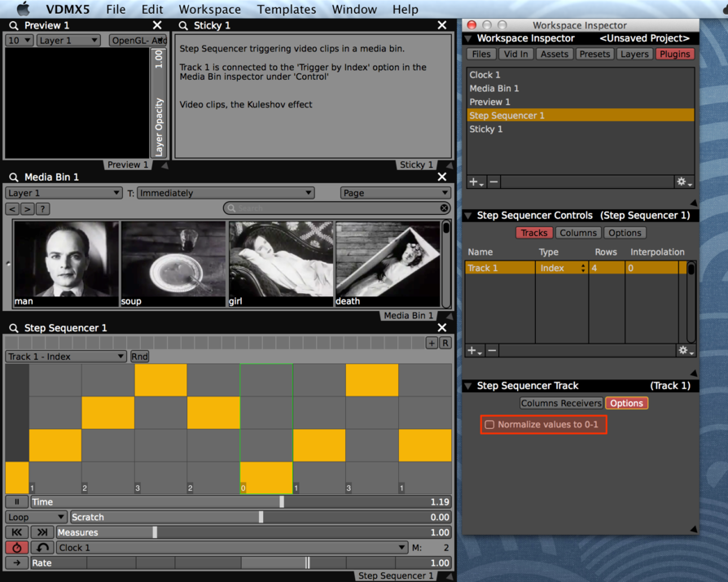The height and width of the screenshot is (582, 728).
Task: Enable Normalize values to 0-1
Action: 489,425
